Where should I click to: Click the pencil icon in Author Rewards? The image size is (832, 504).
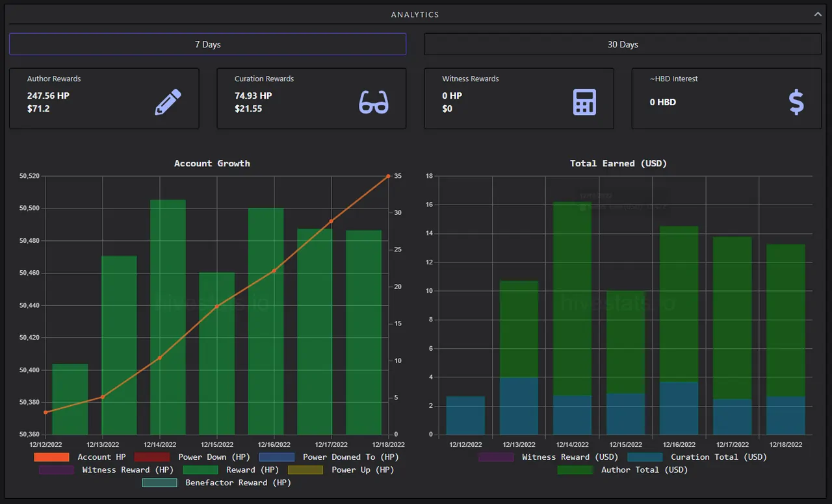point(168,102)
